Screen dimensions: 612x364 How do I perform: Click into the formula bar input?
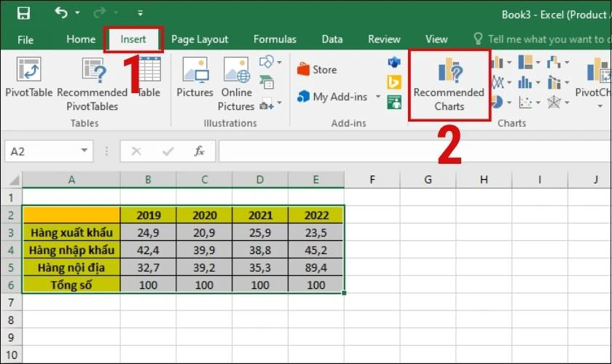tap(415, 151)
